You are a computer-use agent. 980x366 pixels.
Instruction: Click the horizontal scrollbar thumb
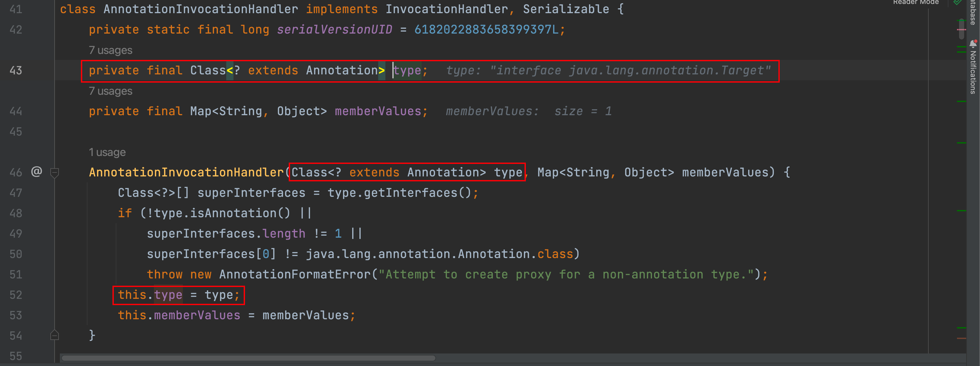coord(248,358)
